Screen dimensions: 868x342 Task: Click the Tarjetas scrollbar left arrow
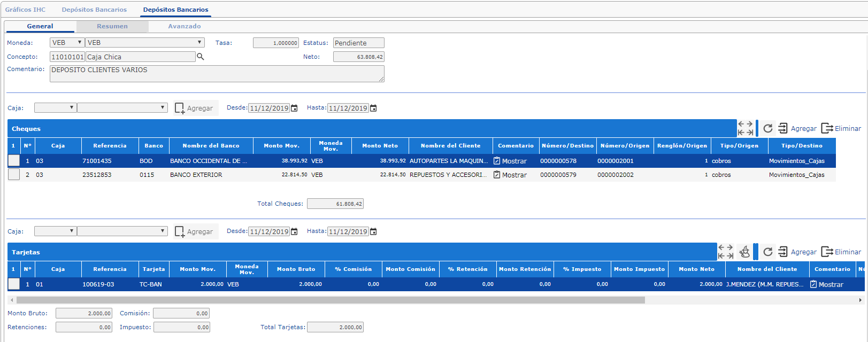(x=12, y=300)
